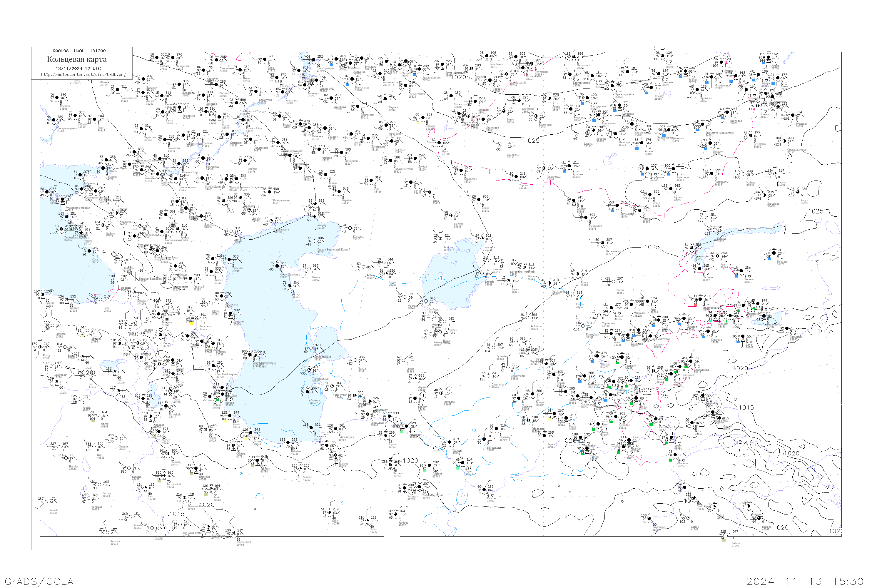Open the meteocenter.net UAOL.png URL
882x588 pixels.
83,74
